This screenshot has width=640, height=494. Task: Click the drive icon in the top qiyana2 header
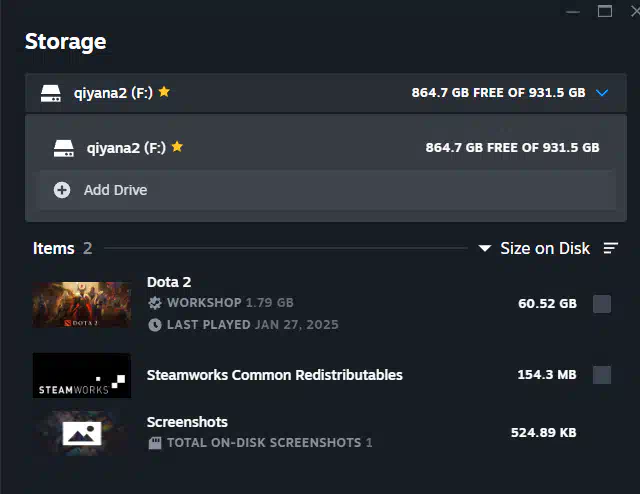point(51,93)
